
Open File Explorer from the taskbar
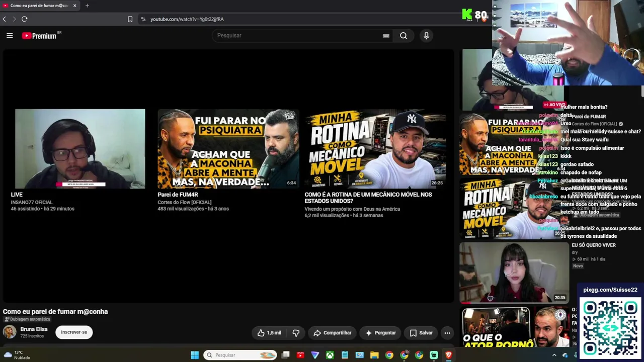374,355
